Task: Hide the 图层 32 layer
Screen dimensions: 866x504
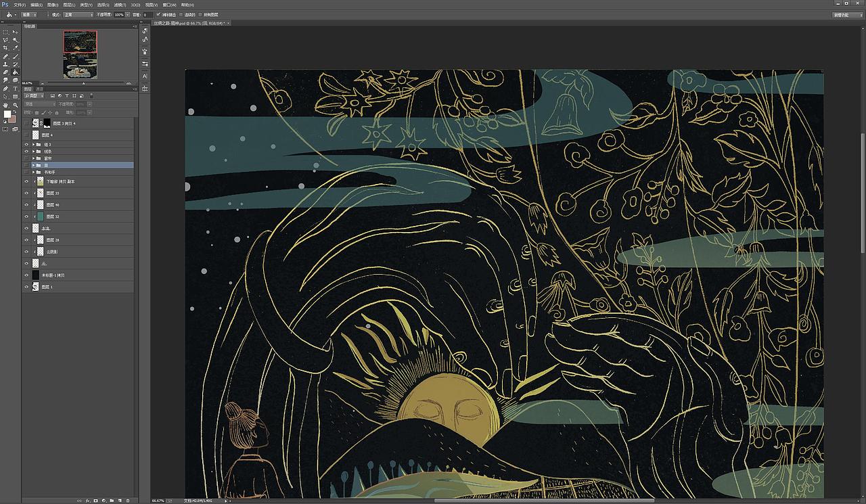Action: click(26, 216)
